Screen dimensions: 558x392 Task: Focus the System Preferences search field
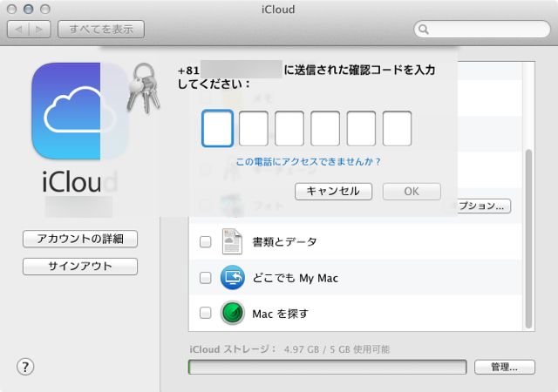click(x=482, y=29)
